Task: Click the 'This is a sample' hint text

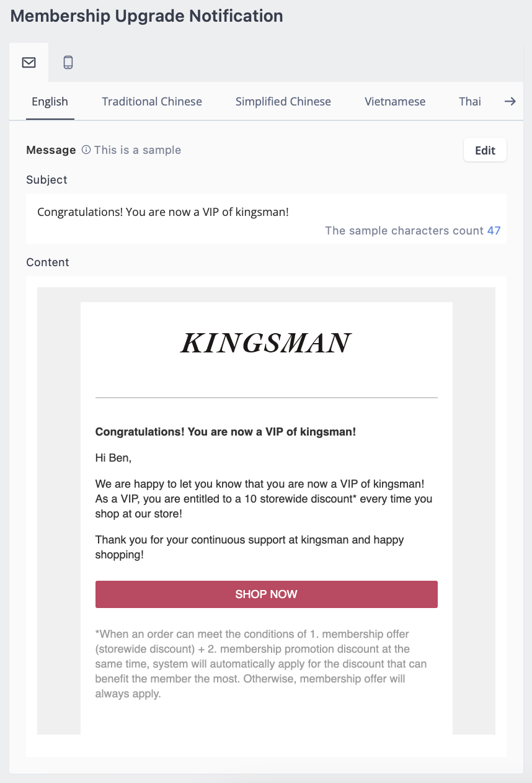Action: pyautogui.click(x=138, y=150)
